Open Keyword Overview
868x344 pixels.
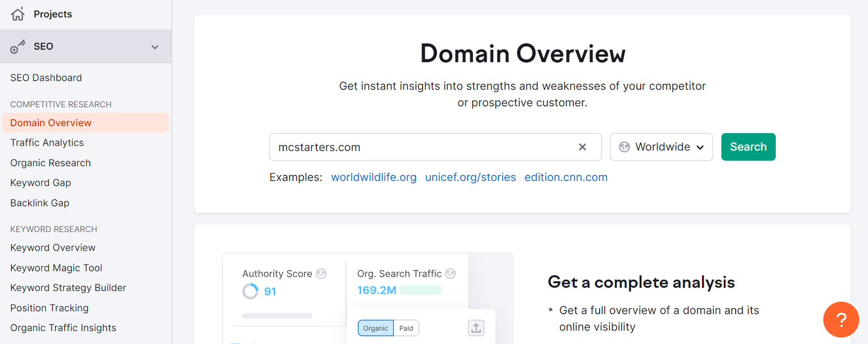click(53, 248)
